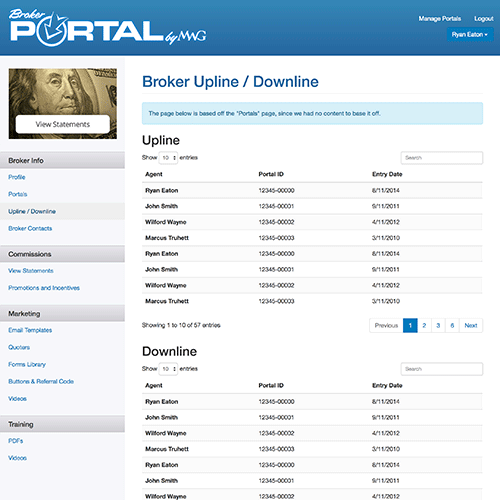The width and height of the screenshot is (500, 500).
Task: Click first Wilford Wayne row in Upline
Action: click(312, 222)
